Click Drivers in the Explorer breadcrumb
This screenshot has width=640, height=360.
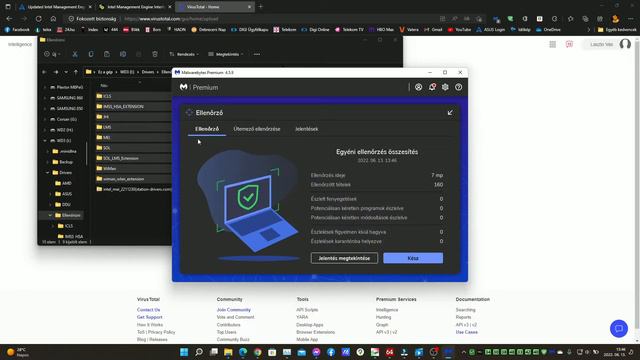click(148, 72)
